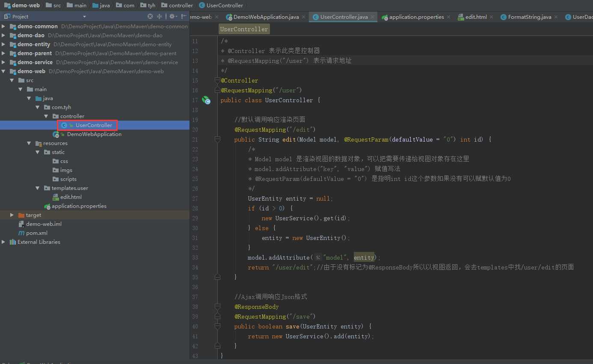Click the 'Project' panel title text

[x=20, y=17]
